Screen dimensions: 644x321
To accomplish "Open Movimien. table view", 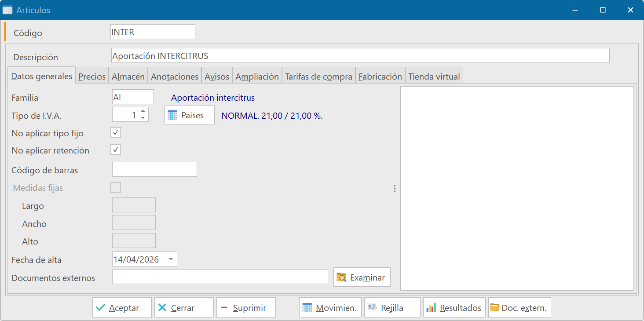I will tap(330, 308).
